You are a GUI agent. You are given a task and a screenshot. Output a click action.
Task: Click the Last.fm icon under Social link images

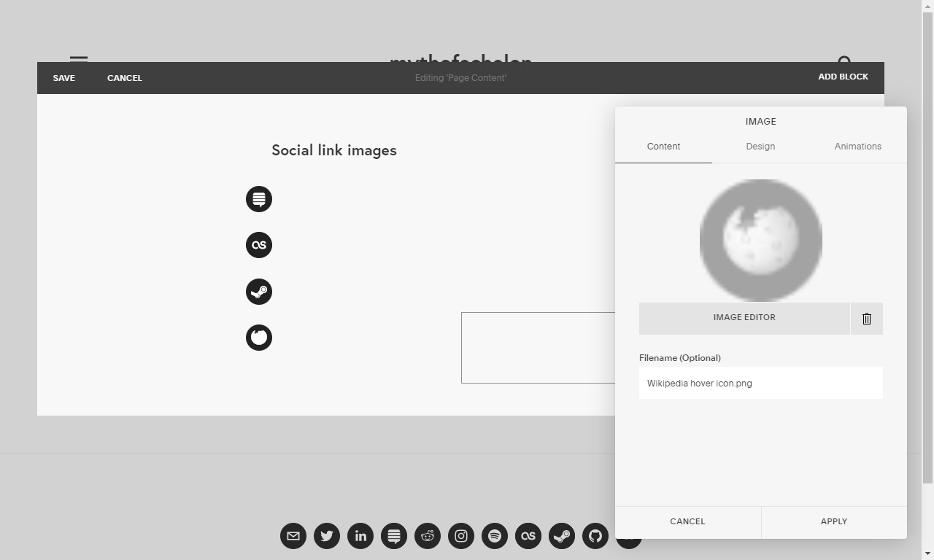click(x=259, y=245)
